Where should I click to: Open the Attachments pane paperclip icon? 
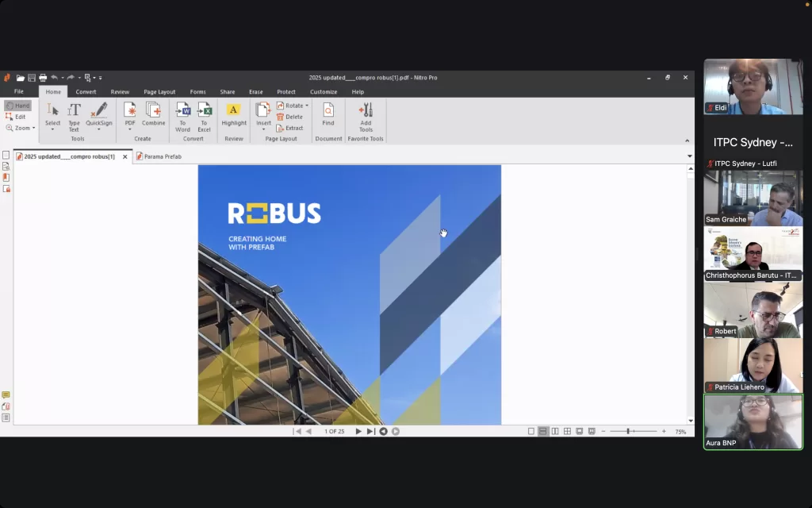(6, 406)
